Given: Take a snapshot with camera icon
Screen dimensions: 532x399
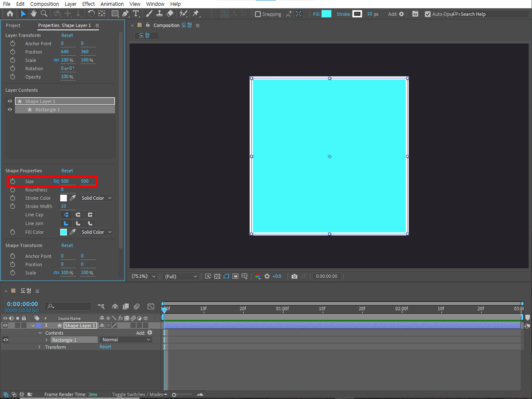Looking at the screenshot, I should coord(294,276).
